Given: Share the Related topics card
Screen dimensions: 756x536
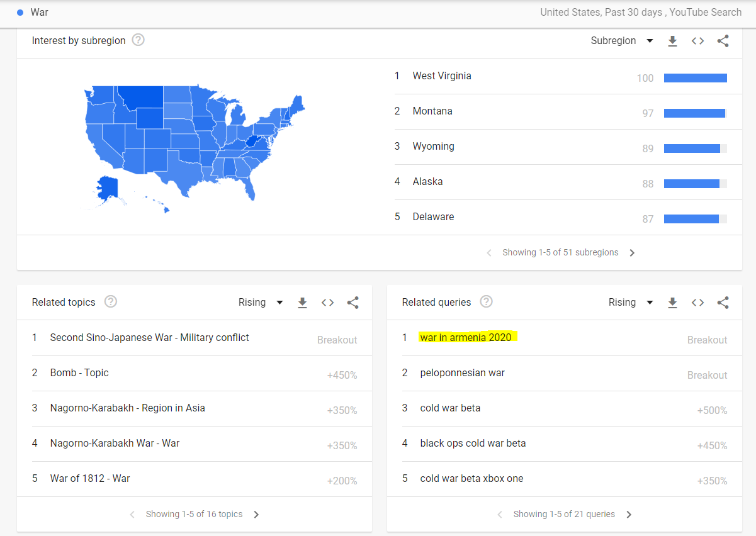Looking at the screenshot, I should pyautogui.click(x=353, y=303).
